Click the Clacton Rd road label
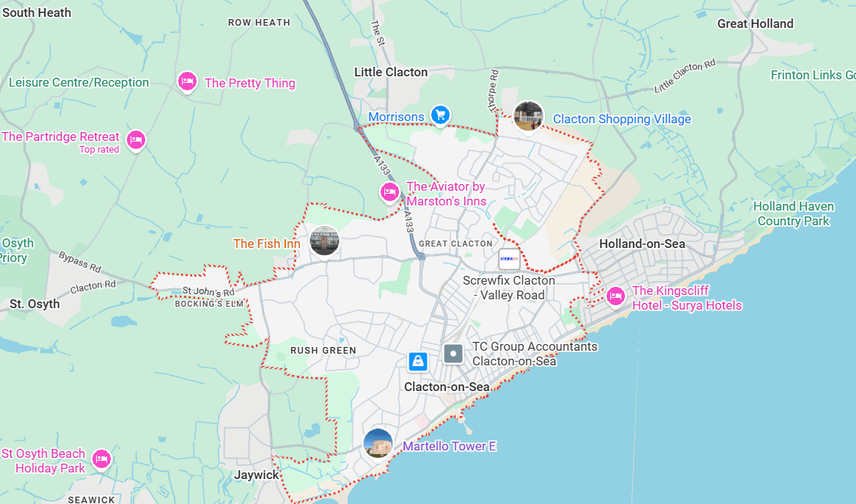856x504 pixels. [x=93, y=286]
